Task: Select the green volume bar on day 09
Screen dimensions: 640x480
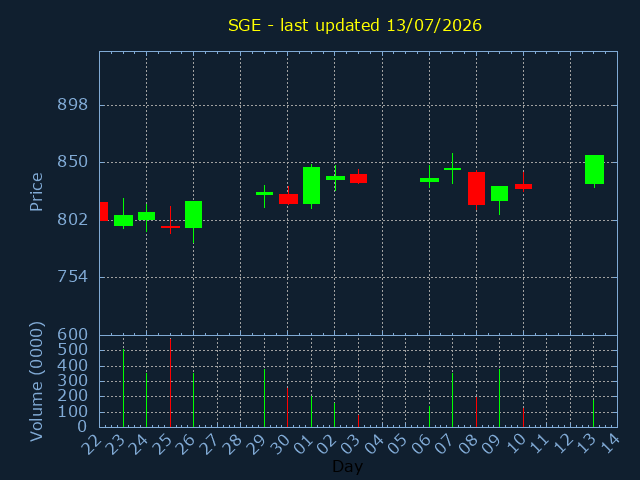Action: click(499, 398)
